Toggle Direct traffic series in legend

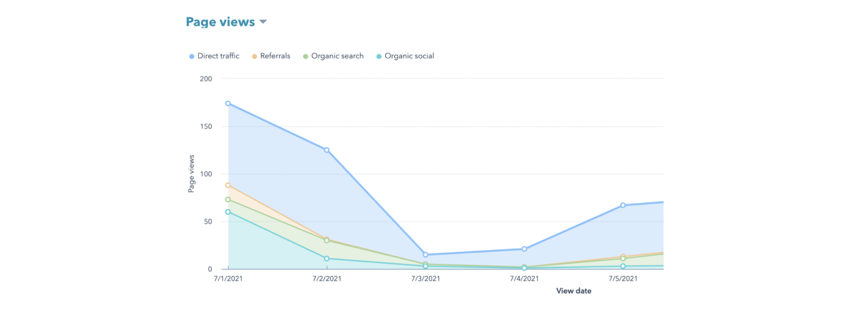[218, 56]
